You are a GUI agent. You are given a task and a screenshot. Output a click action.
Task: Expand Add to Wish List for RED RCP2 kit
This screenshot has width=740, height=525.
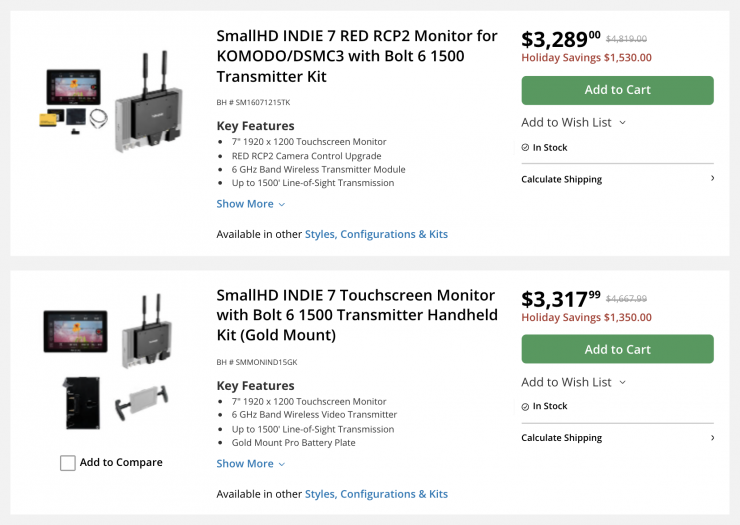573,122
